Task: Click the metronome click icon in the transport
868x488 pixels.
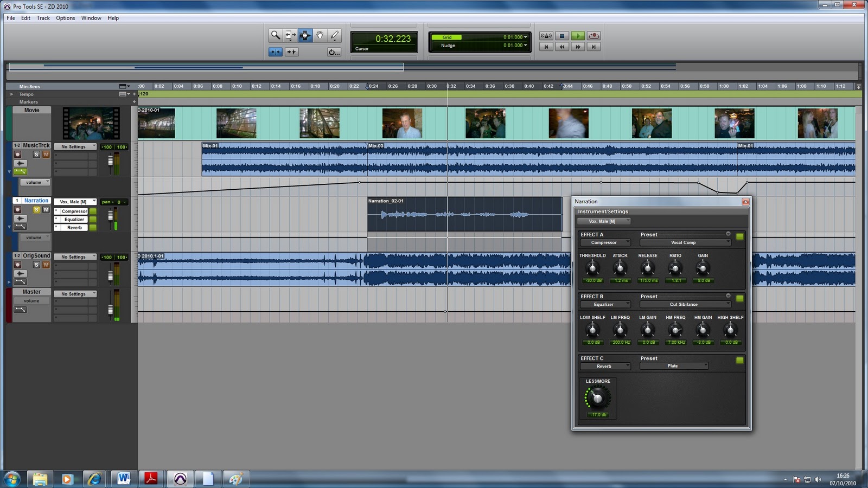Action: click(546, 35)
